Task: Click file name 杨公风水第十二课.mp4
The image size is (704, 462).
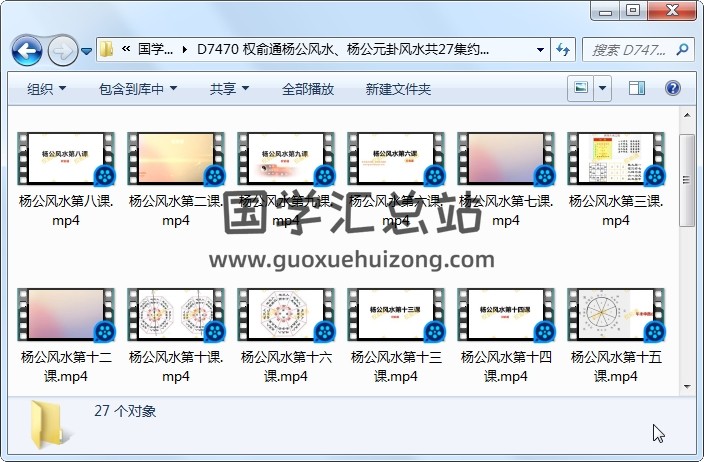Action: click(x=66, y=366)
